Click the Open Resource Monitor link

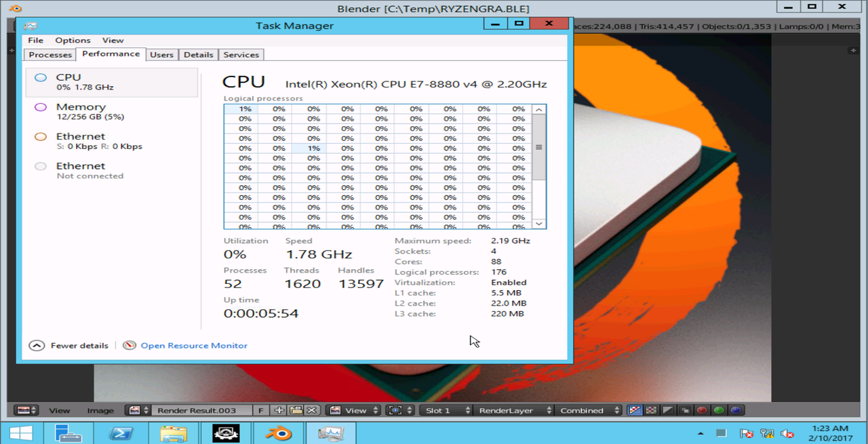[194, 346]
